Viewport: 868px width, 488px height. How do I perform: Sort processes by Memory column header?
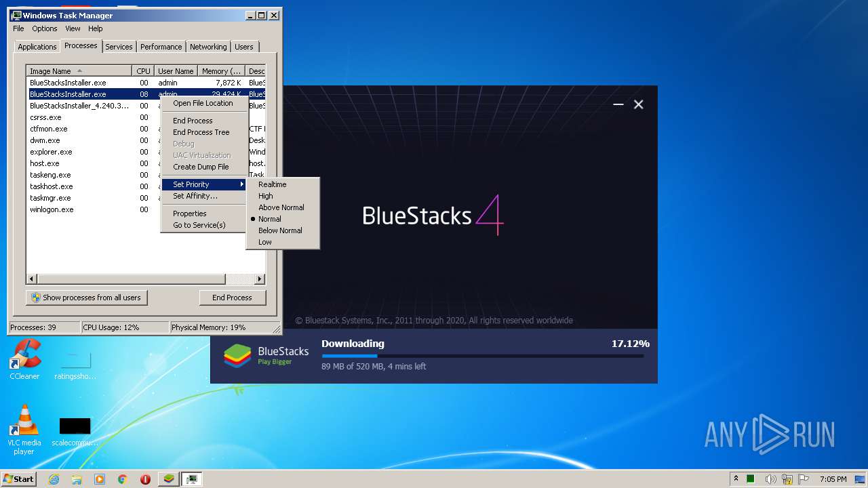pos(221,71)
